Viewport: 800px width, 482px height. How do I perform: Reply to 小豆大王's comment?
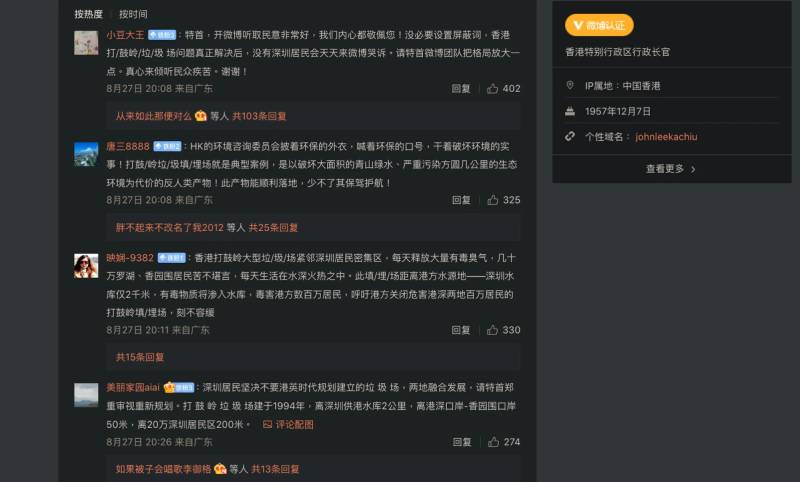(461, 89)
